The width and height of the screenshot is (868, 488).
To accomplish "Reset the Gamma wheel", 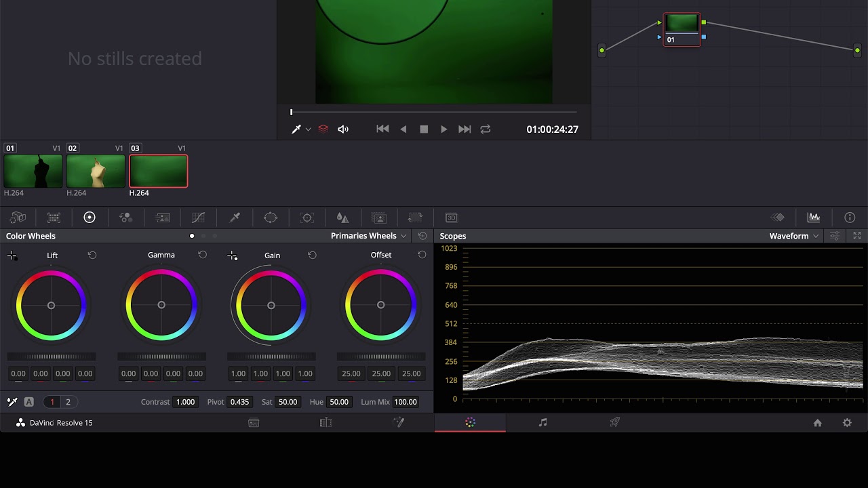I will point(202,255).
